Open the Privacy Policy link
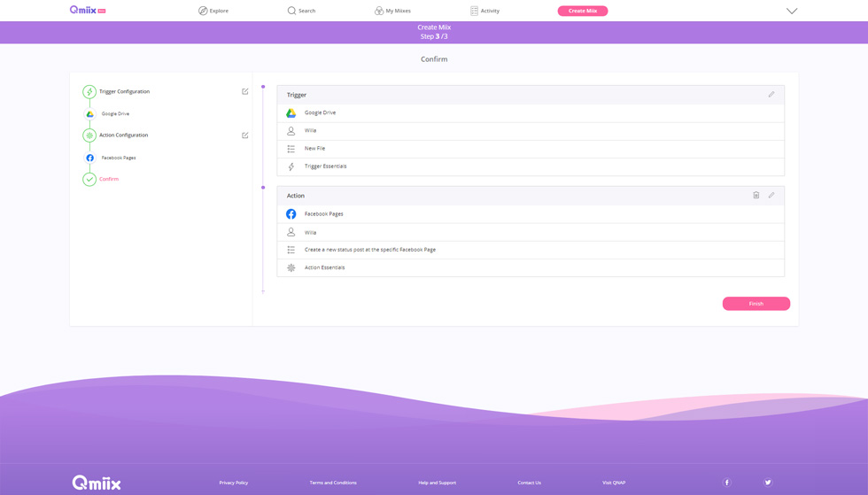The height and width of the screenshot is (495, 868). pyautogui.click(x=234, y=483)
